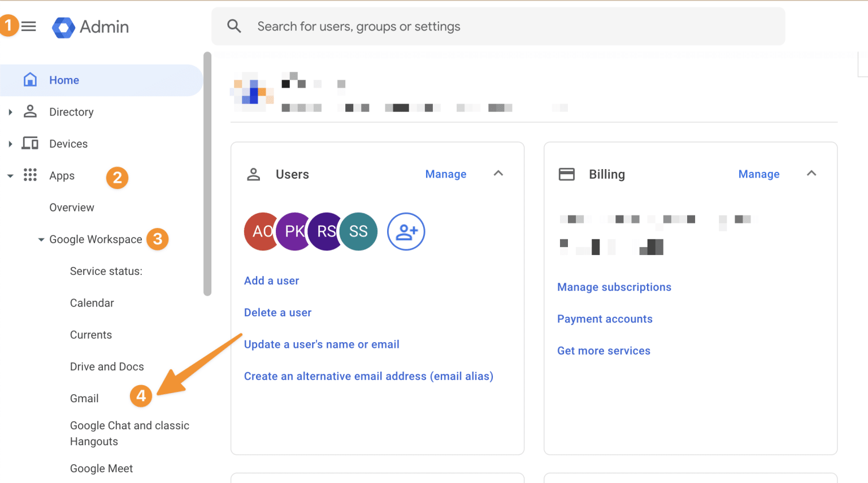The width and height of the screenshot is (868, 483).
Task: Click the add user icon button
Action: [406, 231]
